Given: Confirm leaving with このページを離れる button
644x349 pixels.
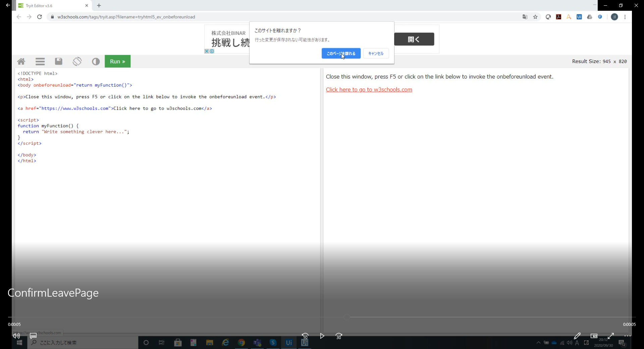Looking at the screenshot, I should (x=341, y=53).
